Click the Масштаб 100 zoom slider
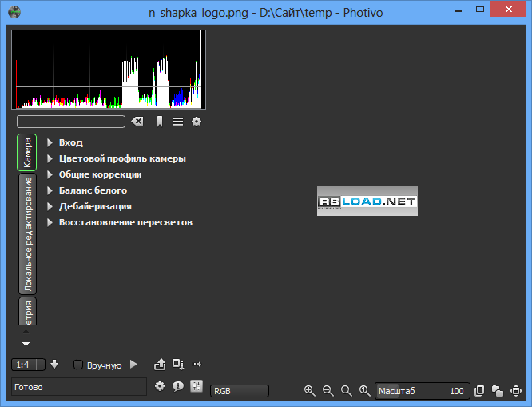 (x=423, y=391)
